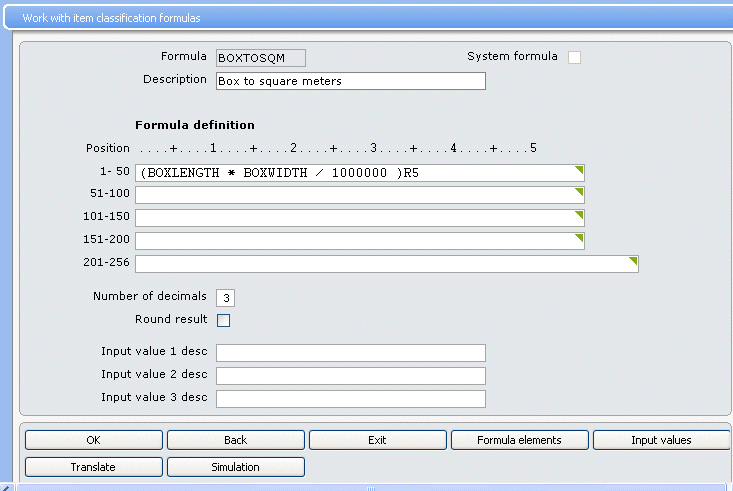Click the Input value 3 desc field

point(350,399)
